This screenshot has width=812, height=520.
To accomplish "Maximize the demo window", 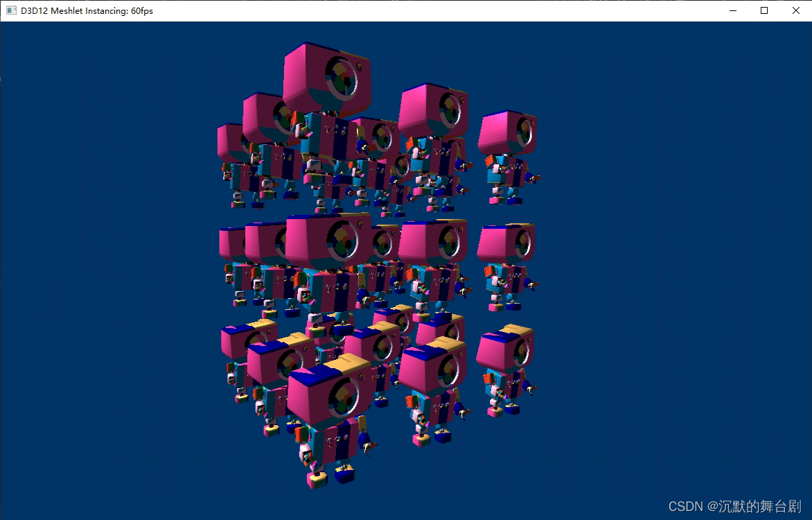I will (764, 10).
